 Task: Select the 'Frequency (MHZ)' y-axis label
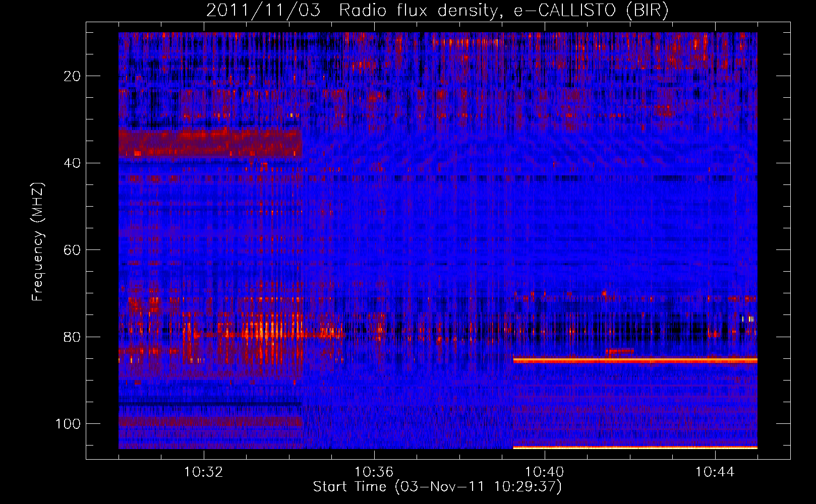pyautogui.click(x=38, y=242)
